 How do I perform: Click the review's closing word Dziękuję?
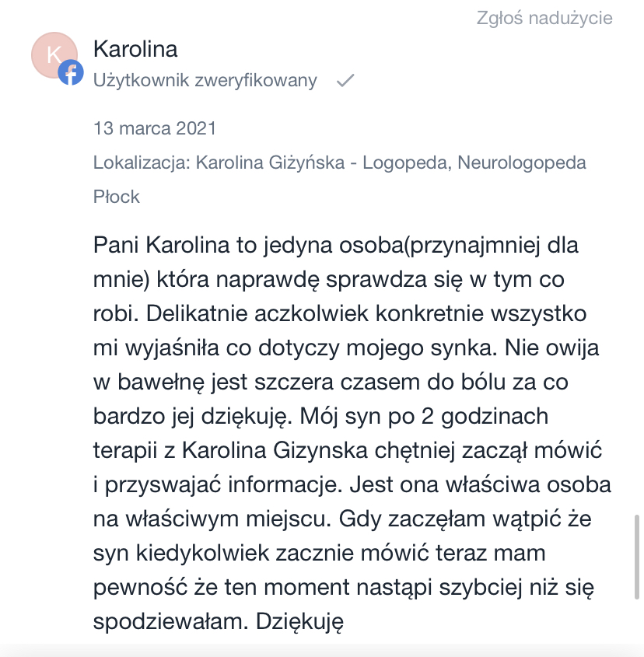point(299,621)
